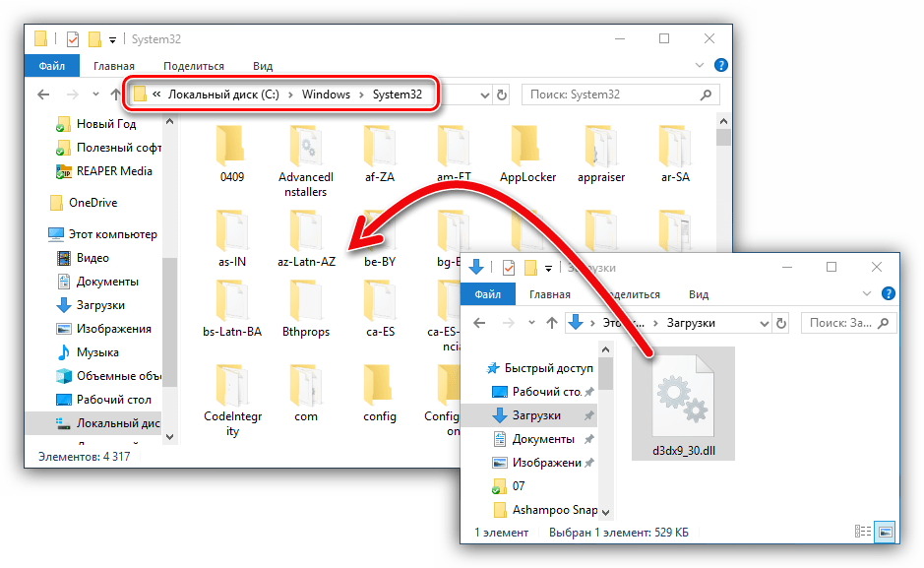This screenshot has width=924, height=568.
Task: Open the Вид tab in Downloads window
Action: (699, 293)
